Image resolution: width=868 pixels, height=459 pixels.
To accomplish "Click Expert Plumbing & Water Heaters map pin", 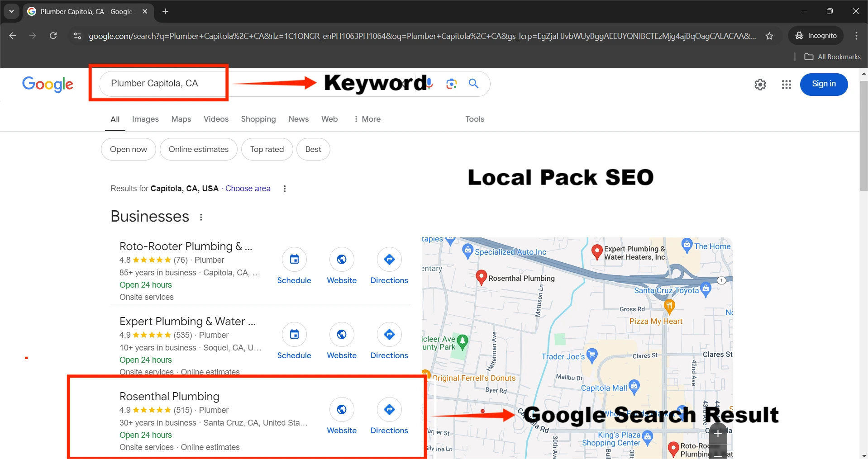I will pyautogui.click(x=597, y=251).
